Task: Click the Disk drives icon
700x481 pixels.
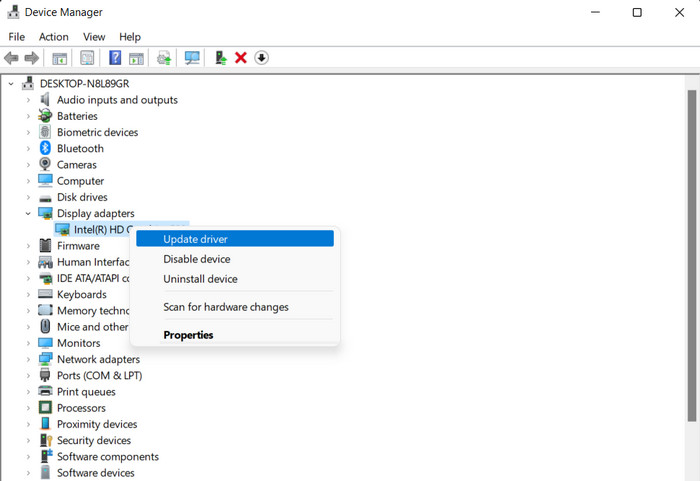Action: click(x=45, y=198)
